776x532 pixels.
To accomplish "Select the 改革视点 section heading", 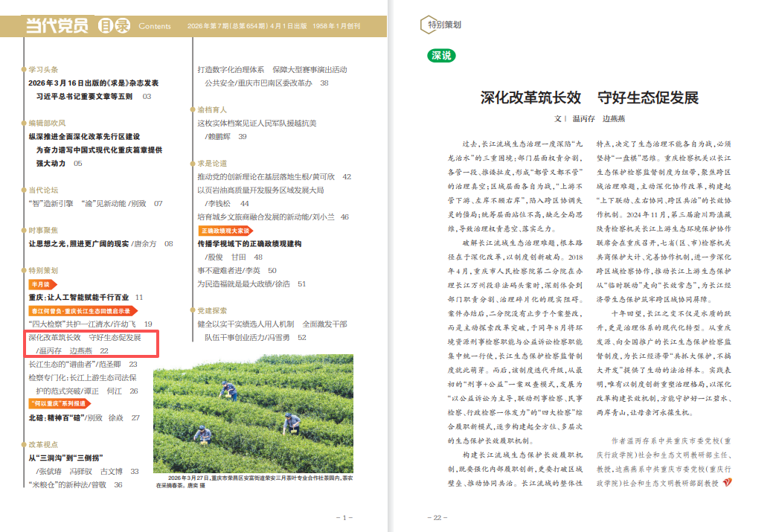I will click(42, 444).
